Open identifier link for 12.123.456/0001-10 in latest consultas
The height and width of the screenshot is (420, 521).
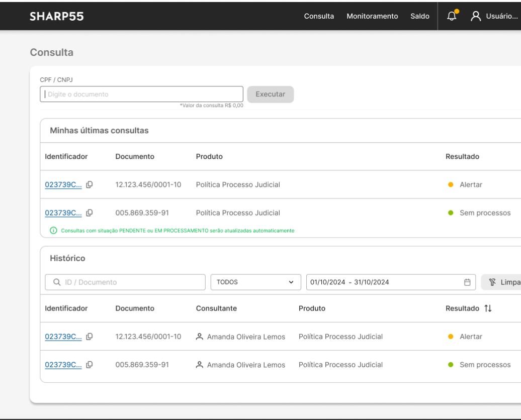tap(63, 184)
